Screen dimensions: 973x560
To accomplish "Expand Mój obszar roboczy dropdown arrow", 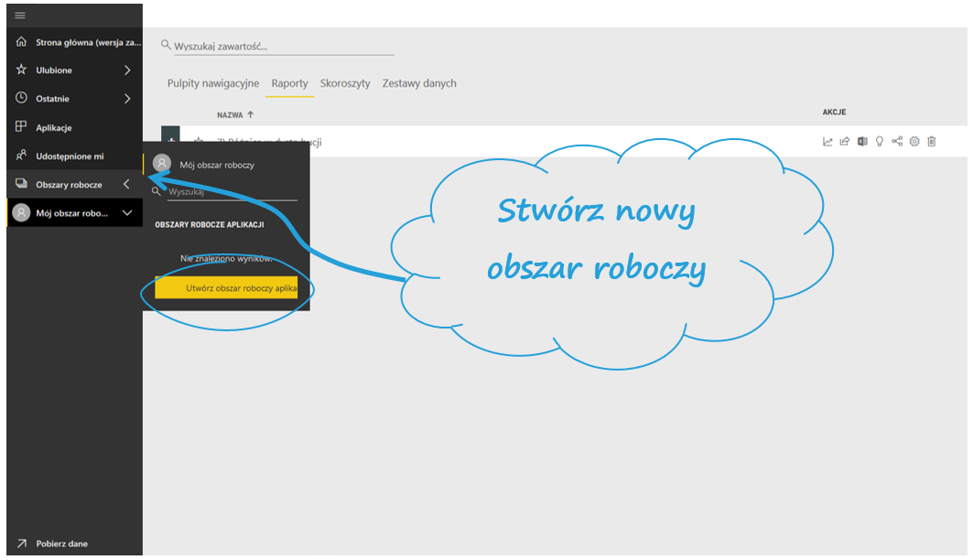I will 127,213.
